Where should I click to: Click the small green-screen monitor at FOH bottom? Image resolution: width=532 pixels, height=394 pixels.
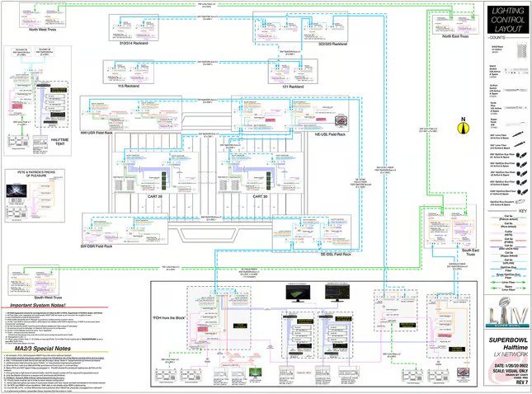click(255, 373)
